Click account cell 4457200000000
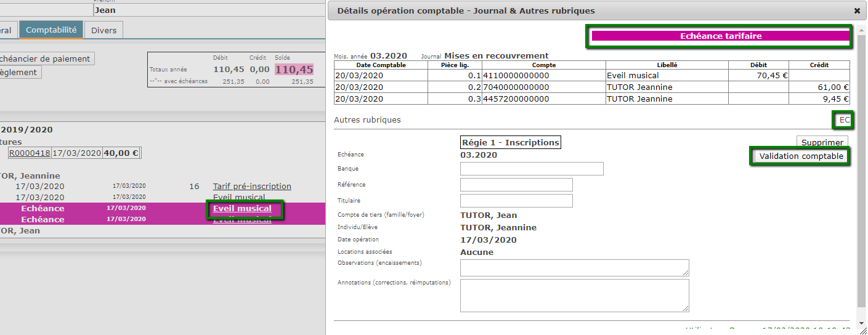 click(544, 99)
